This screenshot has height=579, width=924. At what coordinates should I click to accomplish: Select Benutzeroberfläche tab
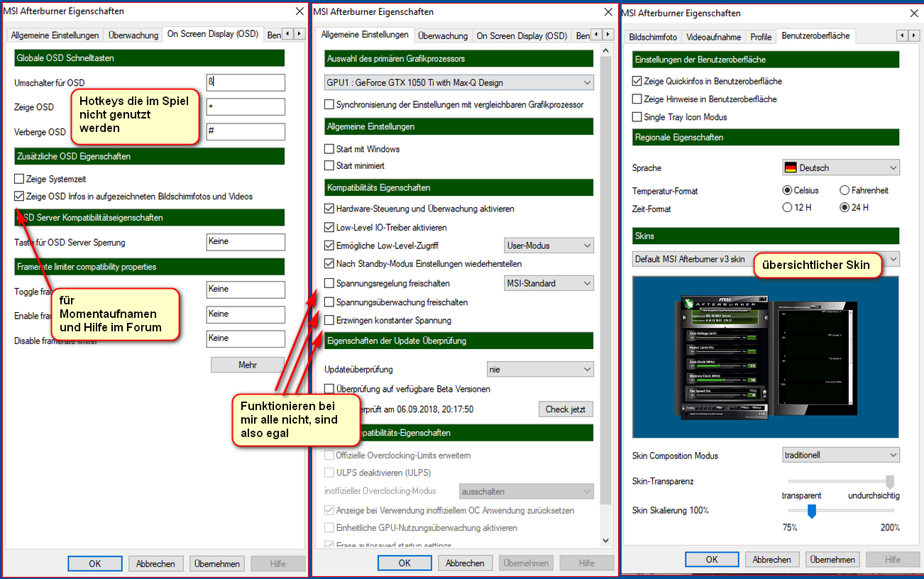[x=815, y=35]
